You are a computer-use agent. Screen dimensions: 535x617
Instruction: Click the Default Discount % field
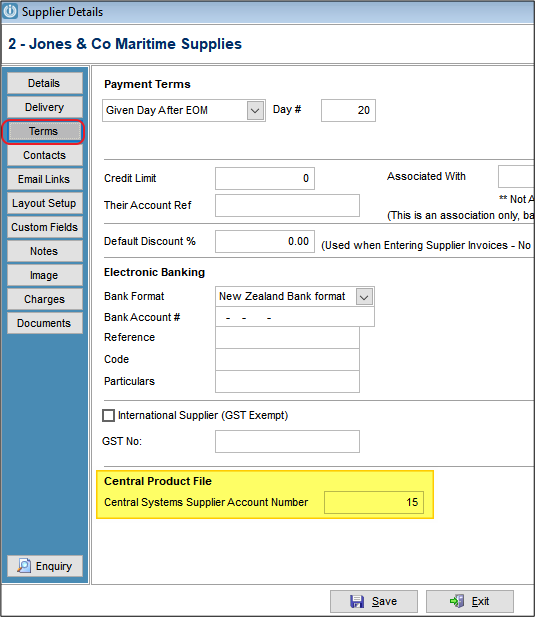click(265, 241)
